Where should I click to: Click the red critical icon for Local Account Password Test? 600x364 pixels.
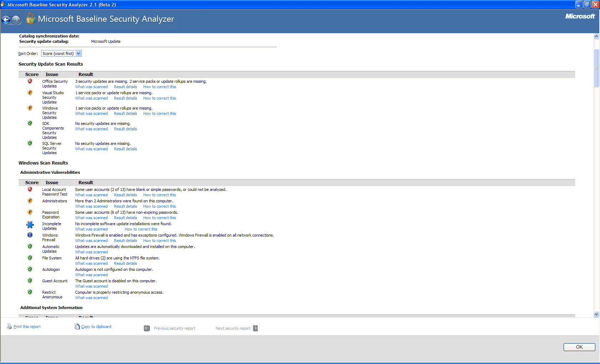coord(30,189)
